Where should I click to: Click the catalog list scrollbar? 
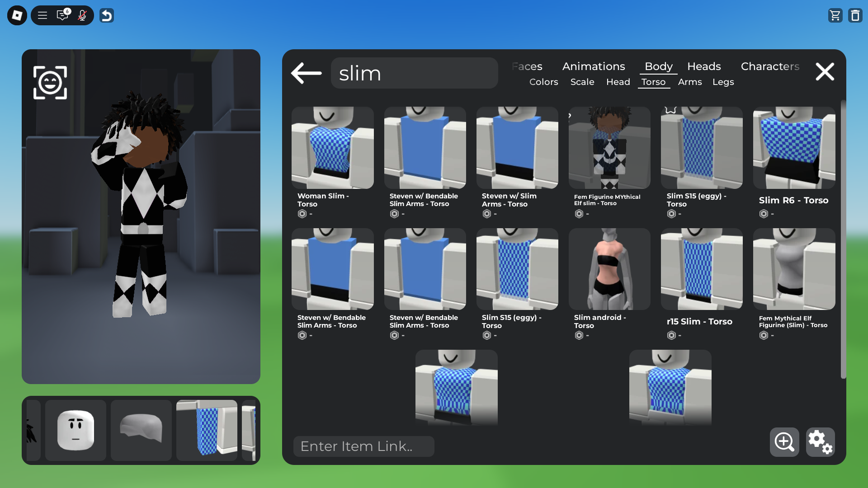coord(843,239)
